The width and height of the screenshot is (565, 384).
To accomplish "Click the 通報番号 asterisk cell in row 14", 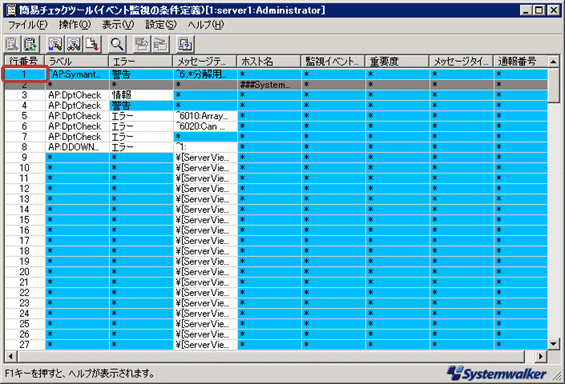I will coord(521,209).
